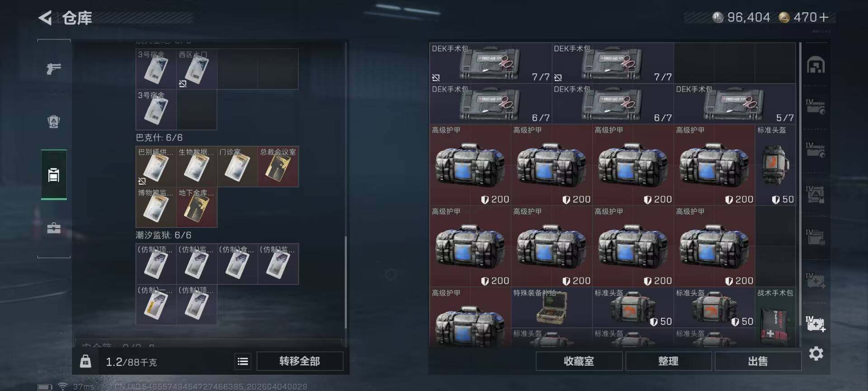
Task: Open the briefcase category in left sidebar
Action: tap(54, 228)
